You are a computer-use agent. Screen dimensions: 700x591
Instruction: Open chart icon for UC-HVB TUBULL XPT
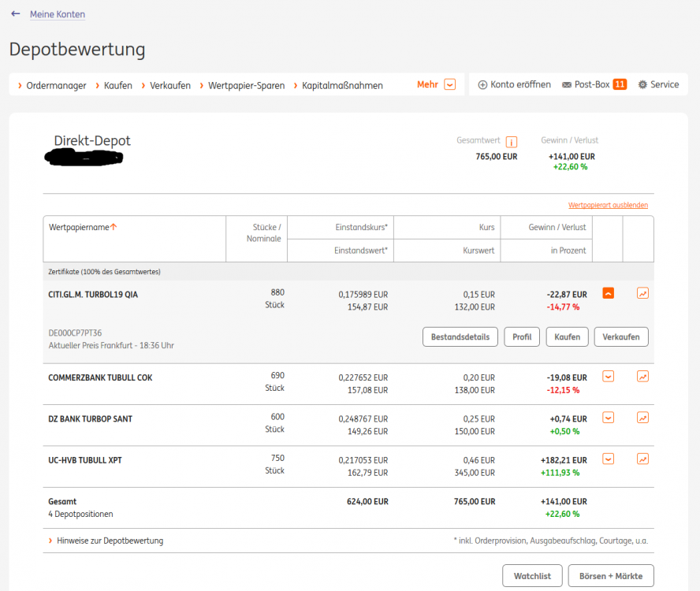coord(642,459)
